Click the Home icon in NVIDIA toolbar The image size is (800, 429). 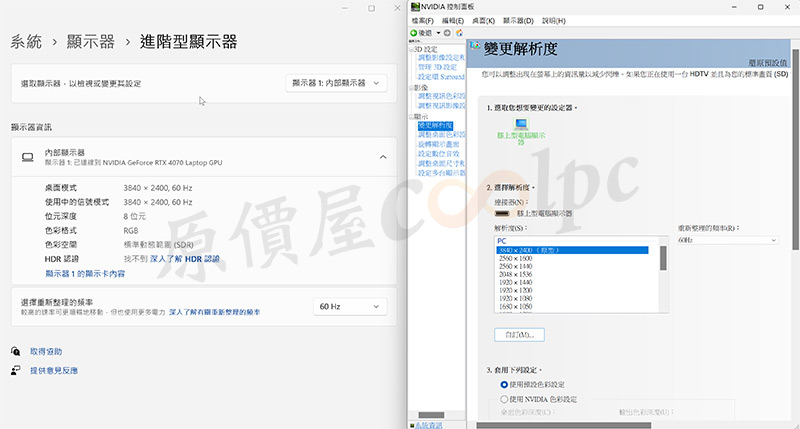click(459, 33)
